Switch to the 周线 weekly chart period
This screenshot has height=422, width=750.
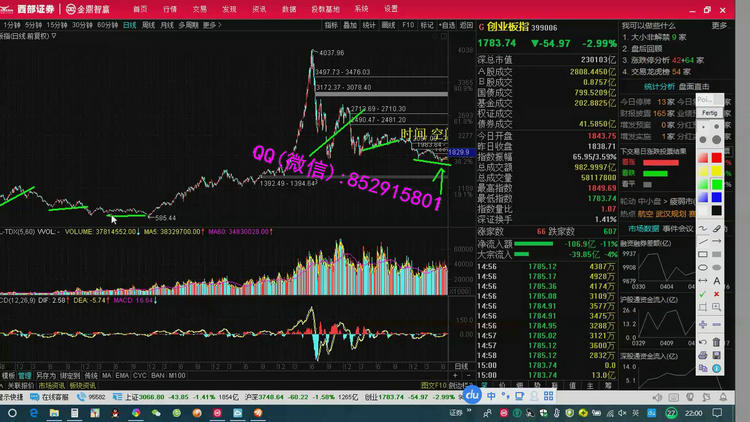click(148, 23)
